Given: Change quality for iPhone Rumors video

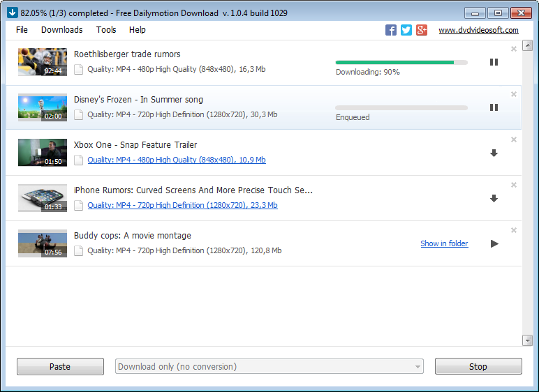Looking at the screenshot, I should 182,205.
